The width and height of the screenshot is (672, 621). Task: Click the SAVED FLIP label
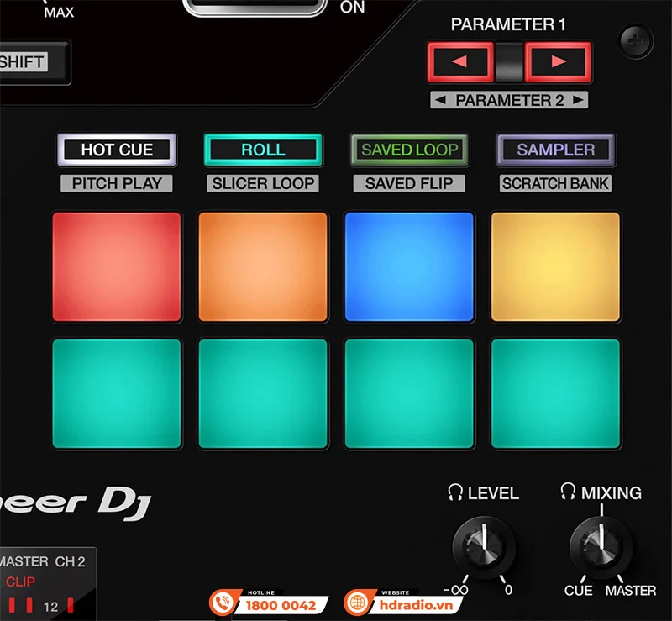point(409,183)
